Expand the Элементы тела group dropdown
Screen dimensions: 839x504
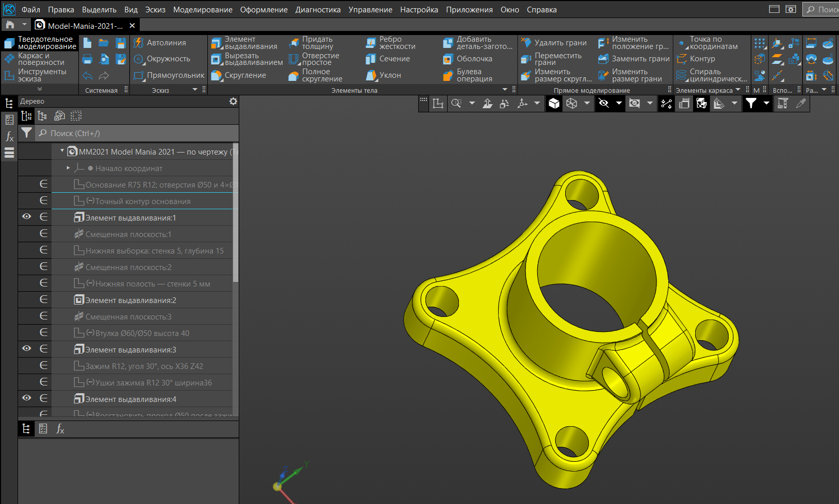click(x=505, y=90)
